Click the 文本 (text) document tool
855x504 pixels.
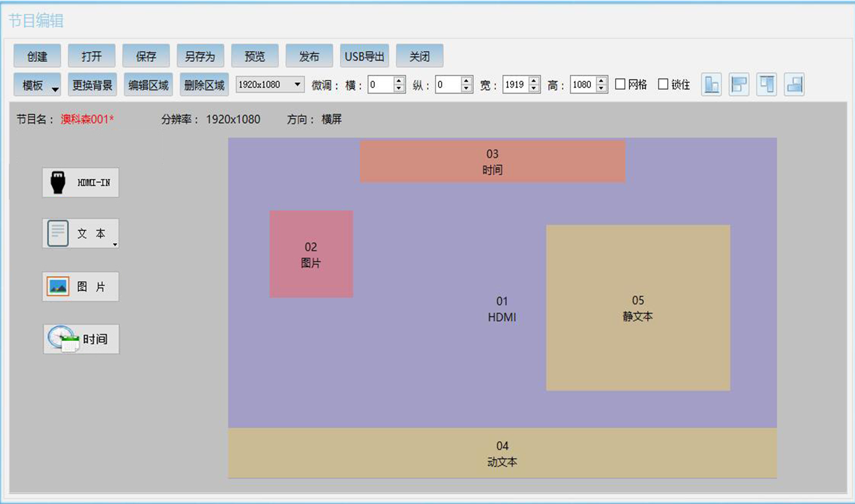(x=78, y=233)
